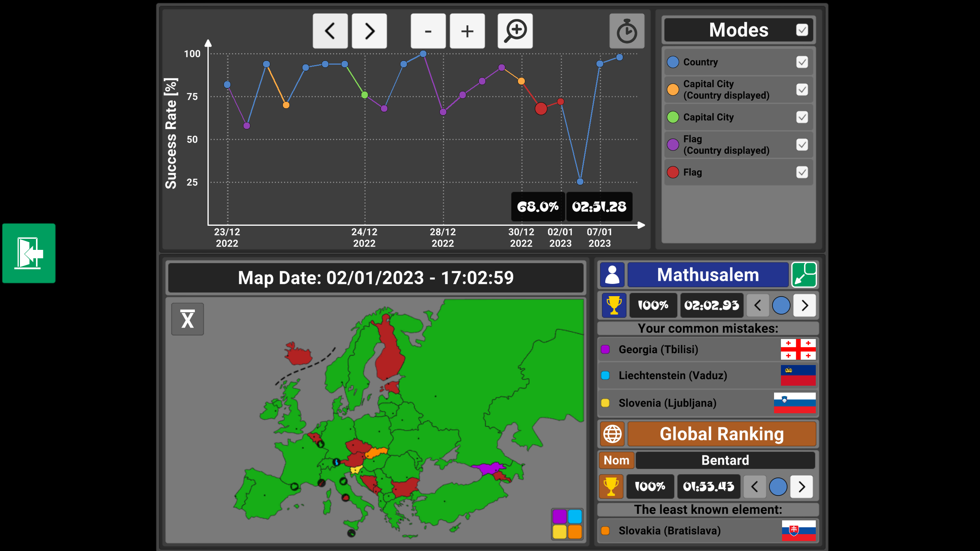Toggle all modes with Modes header checkbox

pos(802,30)
